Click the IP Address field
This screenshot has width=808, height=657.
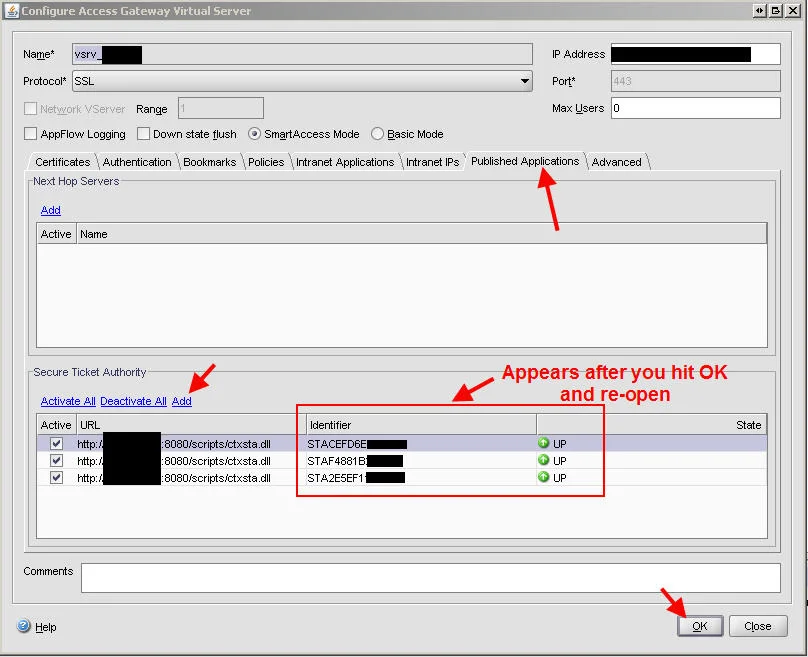point(696,54)
